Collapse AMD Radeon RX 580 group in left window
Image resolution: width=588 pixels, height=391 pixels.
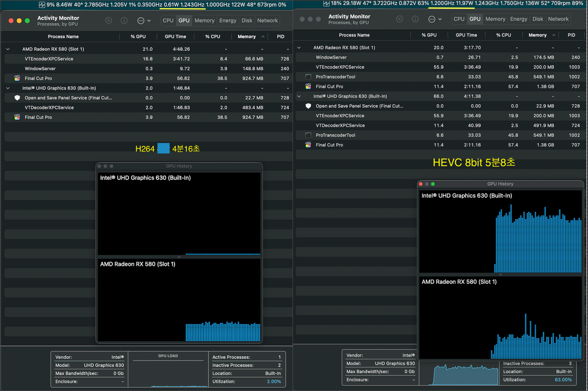[8, 49]
